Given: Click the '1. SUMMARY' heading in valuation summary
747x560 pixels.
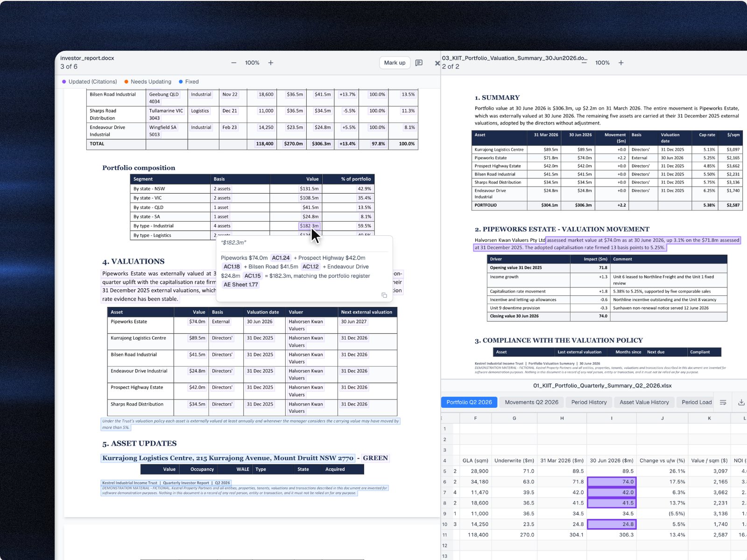Looking at the screenshot, I should (x=497, y=98).
